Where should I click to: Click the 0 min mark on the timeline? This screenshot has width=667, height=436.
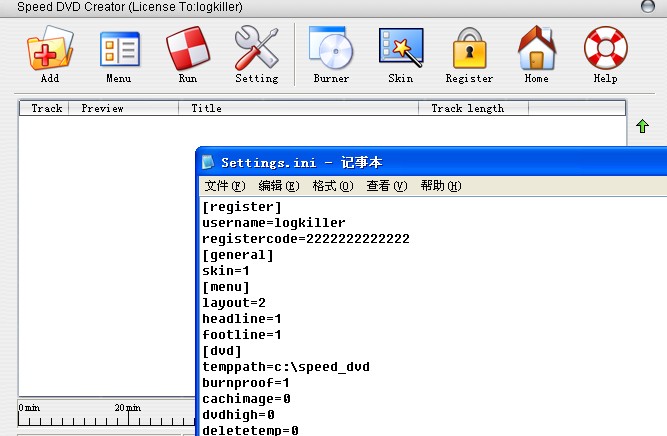tap(29, 408)
